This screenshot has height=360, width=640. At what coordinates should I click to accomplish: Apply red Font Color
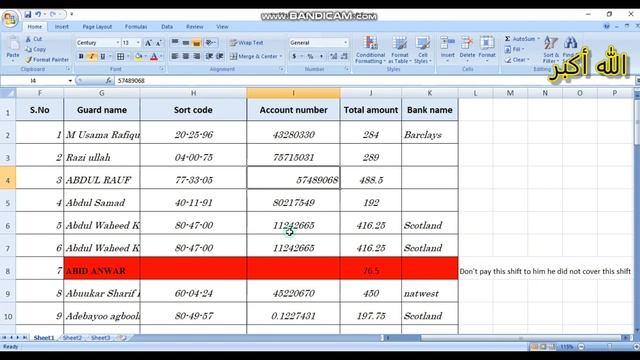(x=154, y=56)
